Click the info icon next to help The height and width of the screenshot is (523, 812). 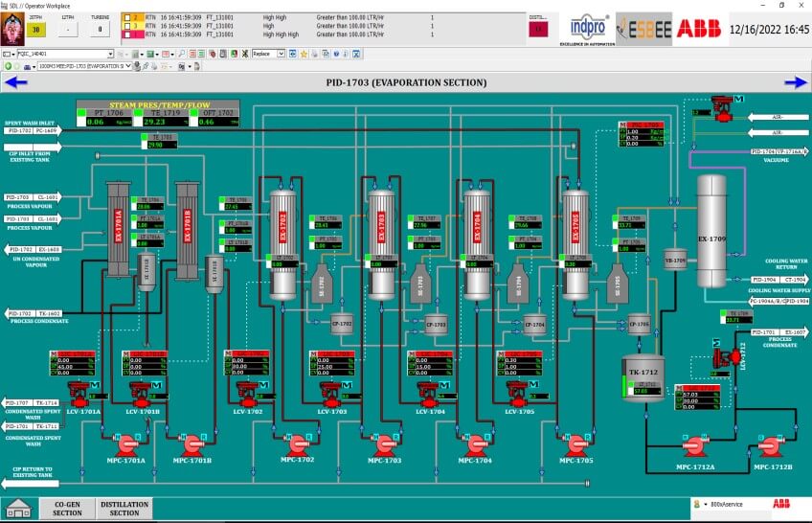346,54
